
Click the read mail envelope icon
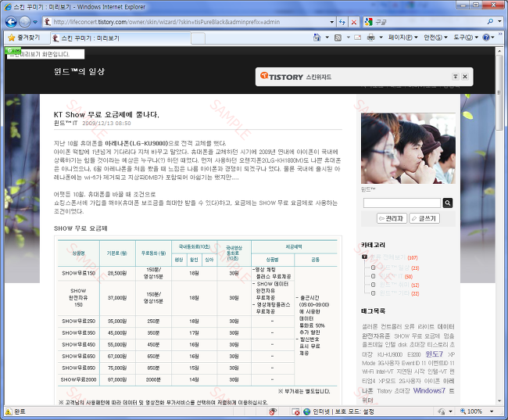[358, 38]
